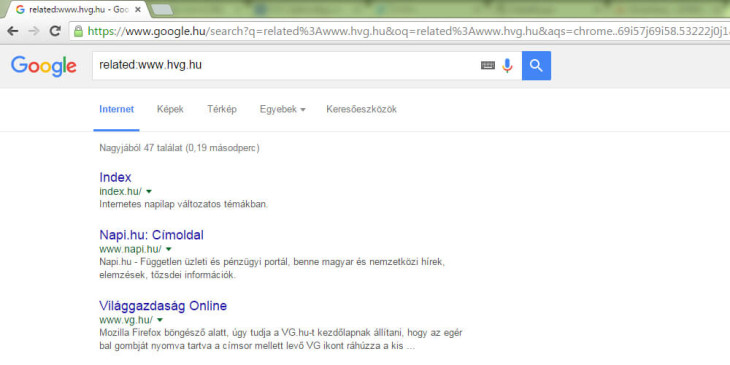730x365 pixels.
Task: Click the green index.hu/ URL text
Action: 121,191
